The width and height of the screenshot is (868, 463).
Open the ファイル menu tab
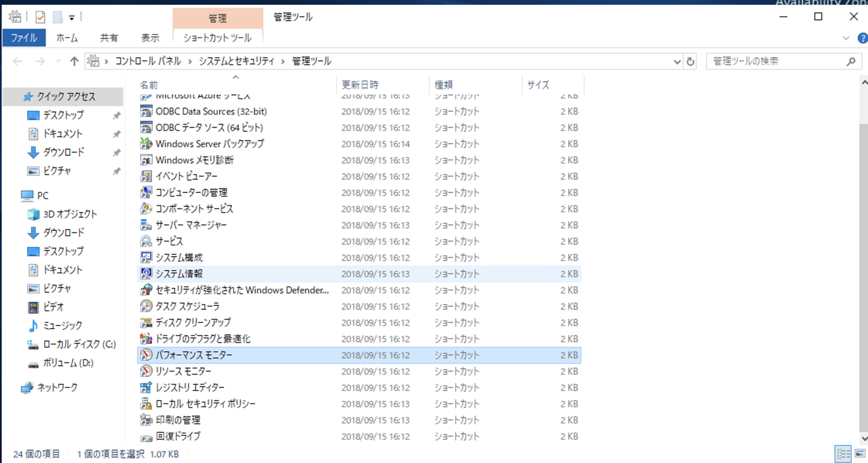click(24, 38)
